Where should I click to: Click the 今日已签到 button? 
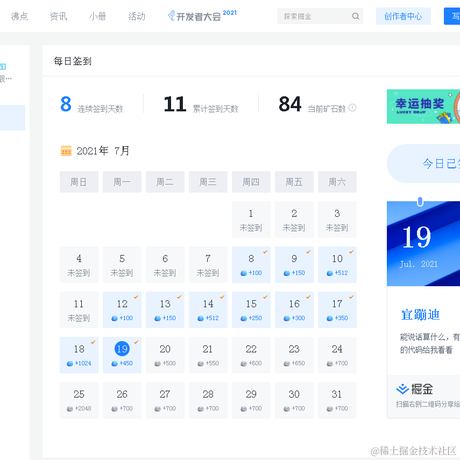pos(423,163)
